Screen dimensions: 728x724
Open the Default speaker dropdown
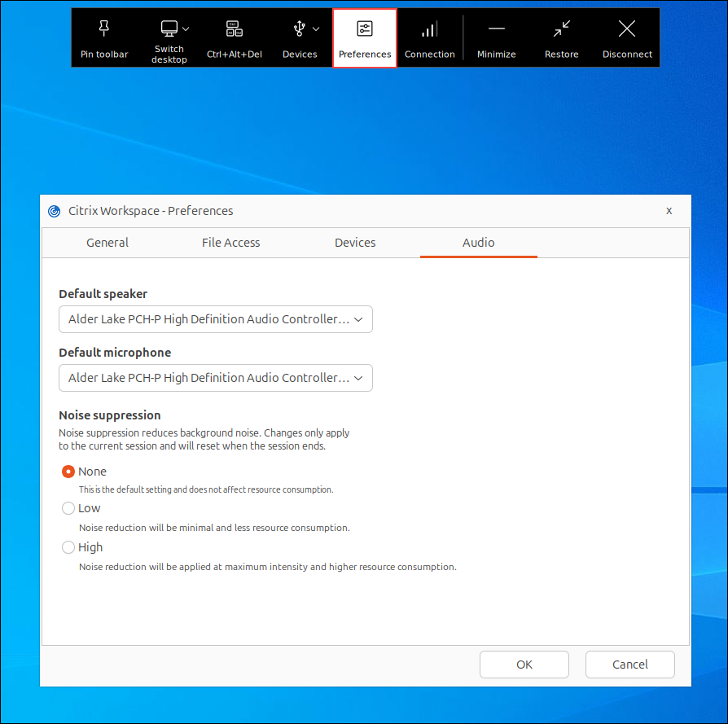pyautogui.click(x=216, y=319)
